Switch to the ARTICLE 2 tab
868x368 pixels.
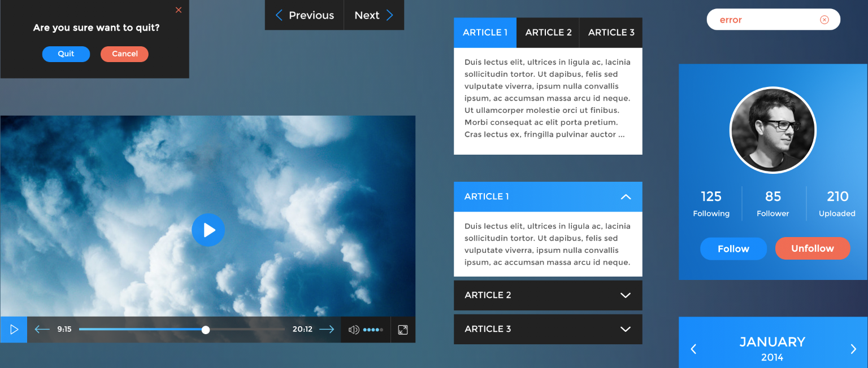tap(548, 33)
